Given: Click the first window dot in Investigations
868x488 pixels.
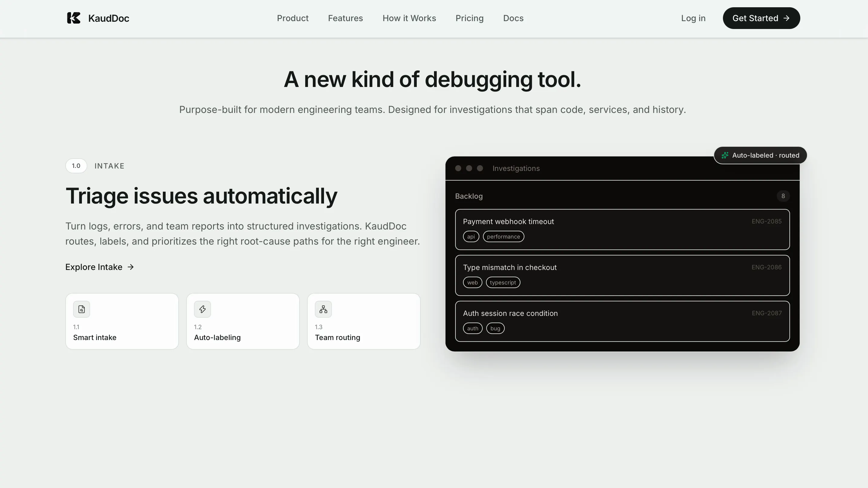Looking at the screenshot, I should click(458, 169).
